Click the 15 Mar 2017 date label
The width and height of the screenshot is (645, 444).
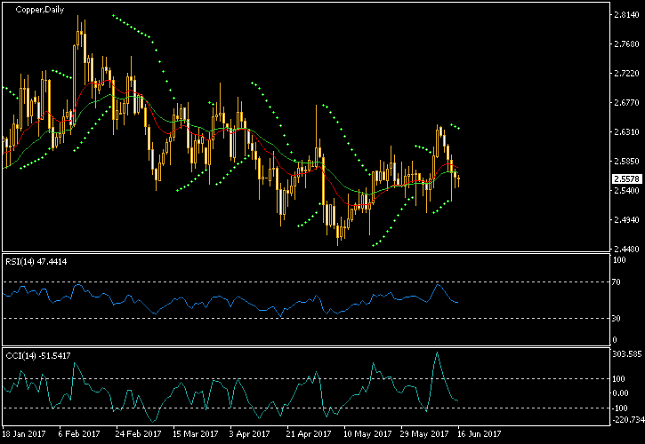[x=195, y=434]
